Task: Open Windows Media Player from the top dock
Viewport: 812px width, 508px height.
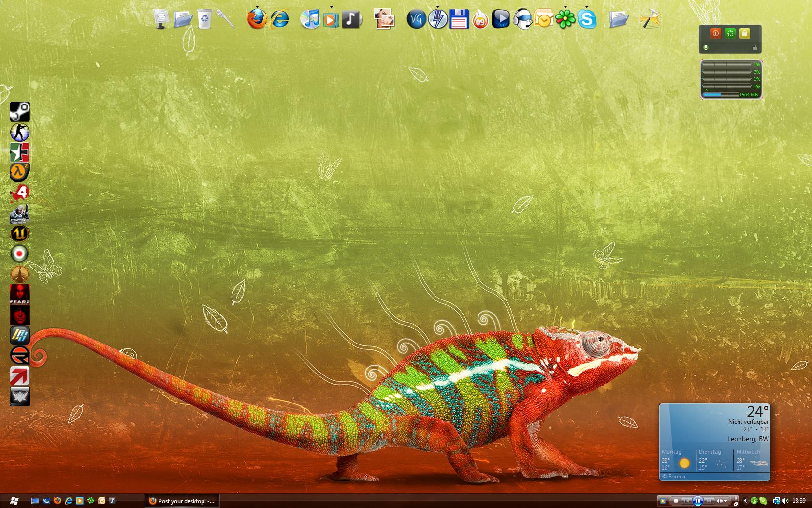Action: click(x=331, y=19)
